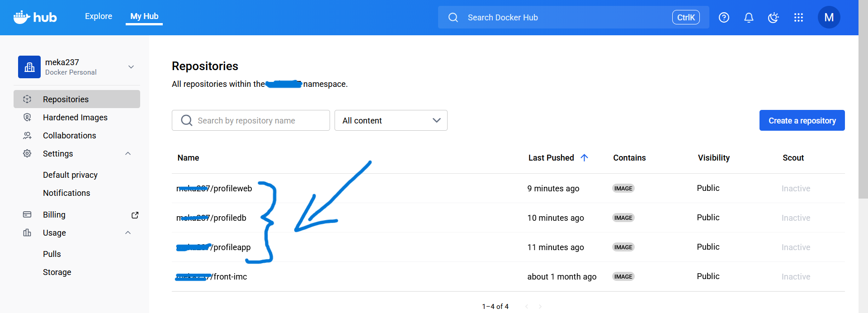
Task: Click Inactive Scout status in profileapp row
Action: pos(796,247)
